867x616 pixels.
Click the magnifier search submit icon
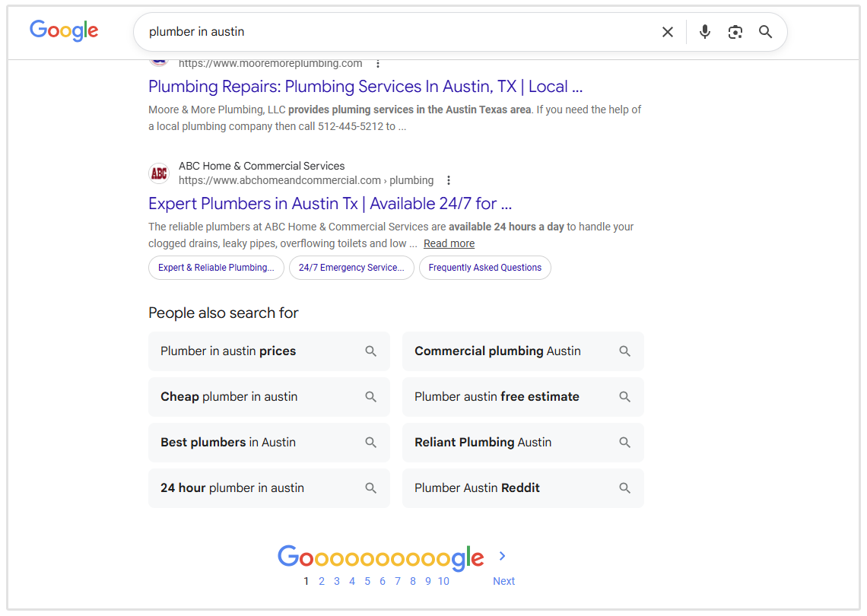(x=765, y=32)
